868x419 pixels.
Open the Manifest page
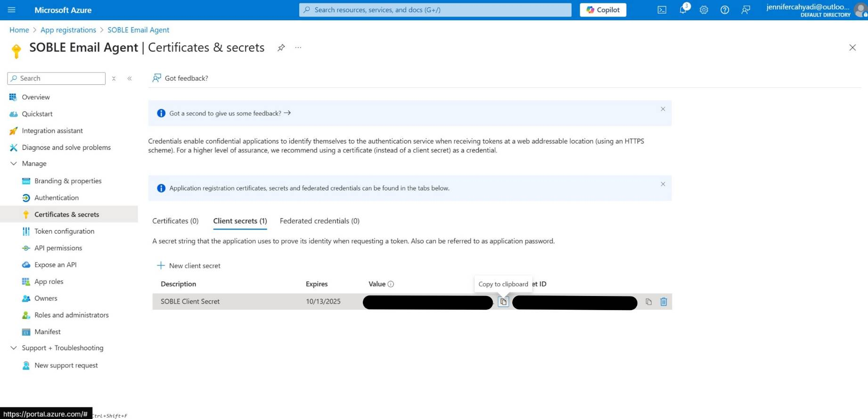coord(47,332)
